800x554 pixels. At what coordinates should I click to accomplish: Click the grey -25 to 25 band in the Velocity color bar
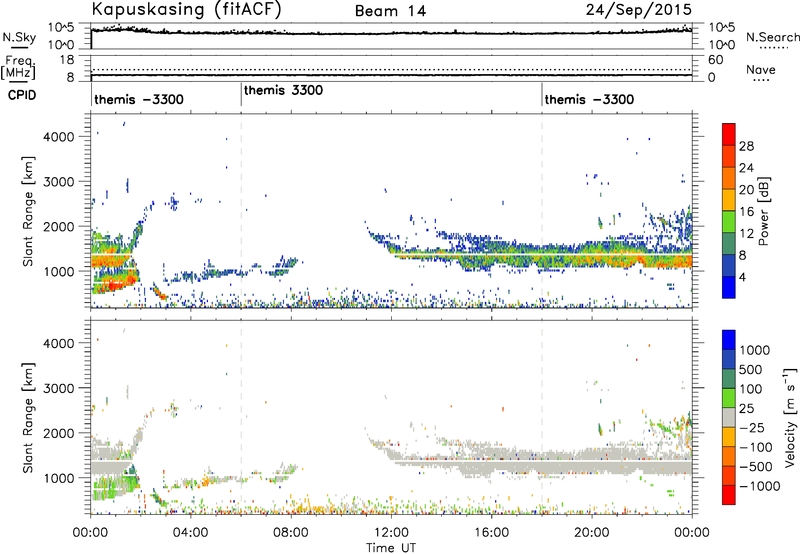pyautogui.click(x=729, y=417)
